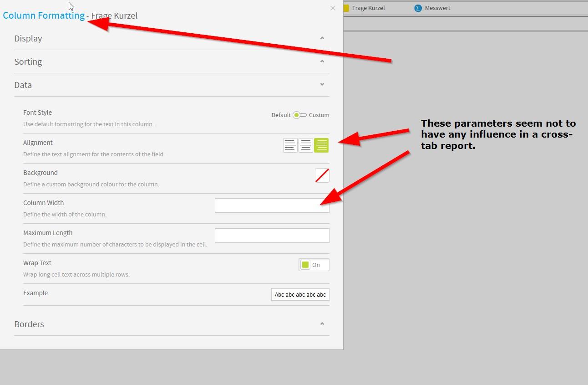Expand the Sorting section chevron
Screen dimensions: 588x385
[322, 62]
